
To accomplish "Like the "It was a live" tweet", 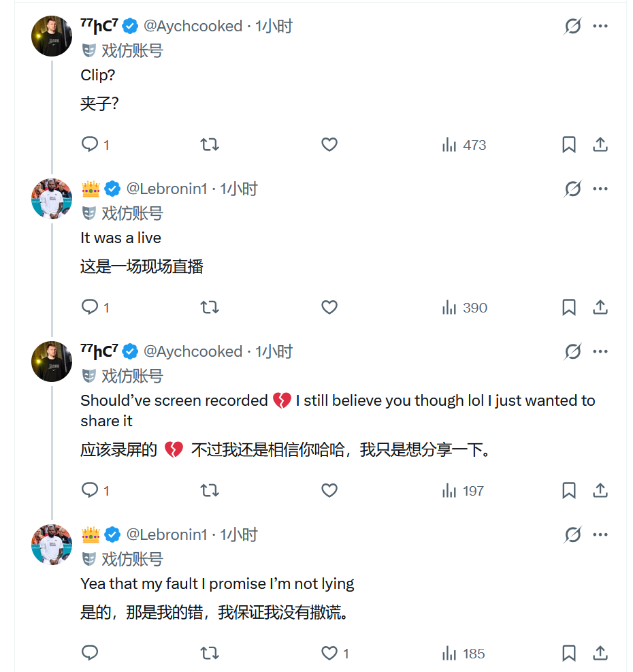I will pos(329,307).
